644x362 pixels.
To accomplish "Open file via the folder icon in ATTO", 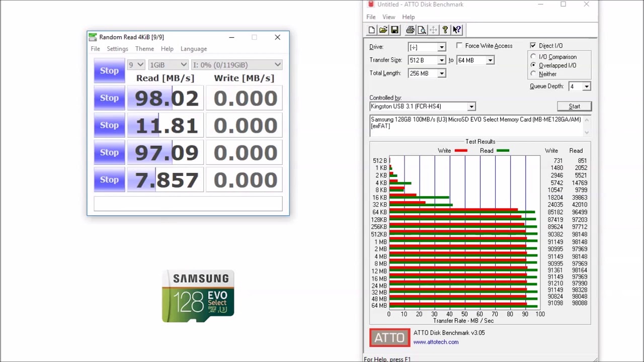I will pyautogui.click(x=383, y=30).
